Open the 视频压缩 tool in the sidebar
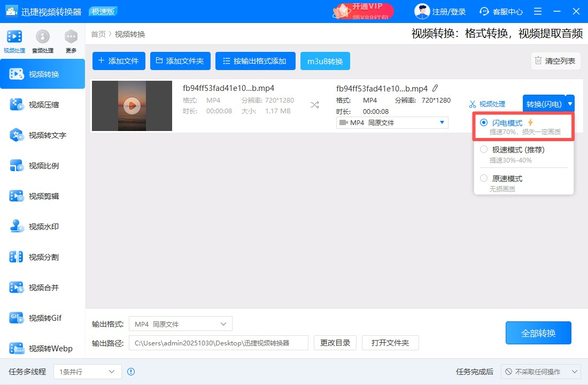The image size is (588, 385). pos(43,104)
